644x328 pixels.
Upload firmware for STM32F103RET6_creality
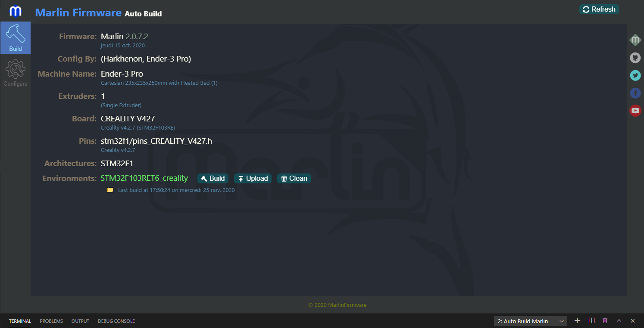pos(253,178)
